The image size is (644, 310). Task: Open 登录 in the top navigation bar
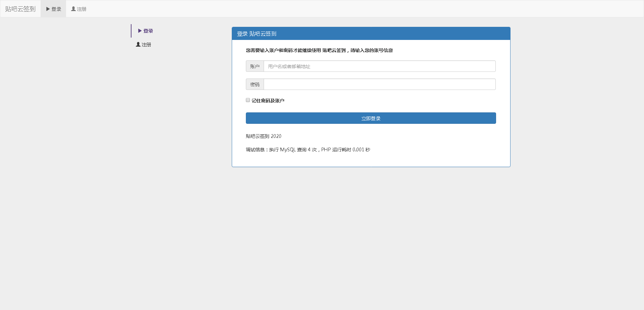tap(56, 9)
